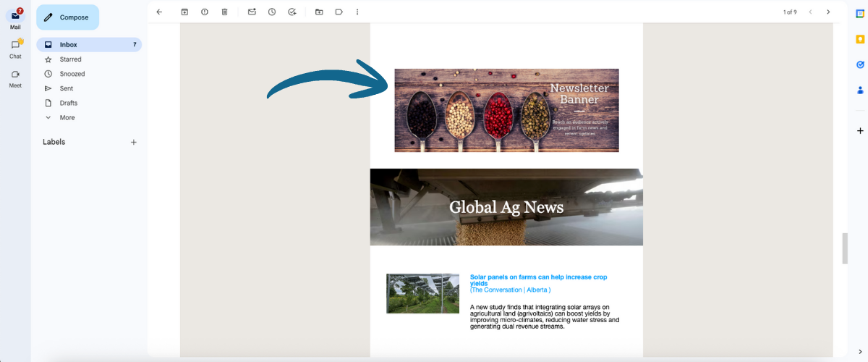
Task: Get add-ons with the side panel plus
Action: [x=860, y=131]
